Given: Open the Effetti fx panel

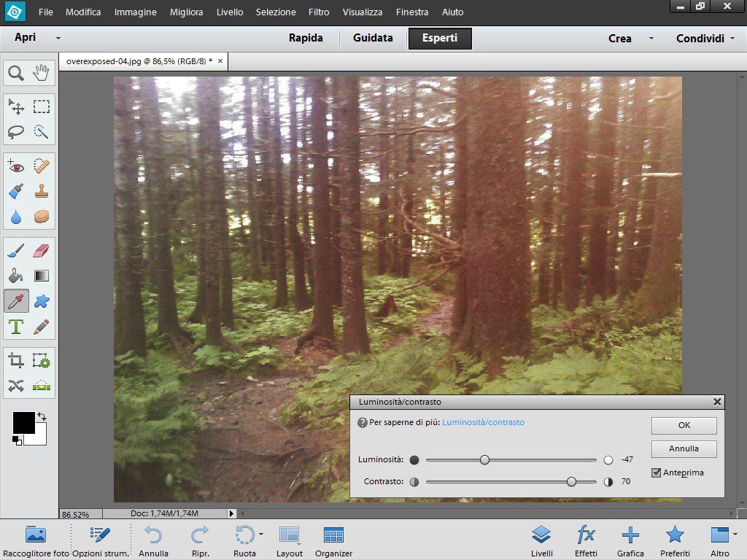Looking at the screenshot, I should point(586,540).
